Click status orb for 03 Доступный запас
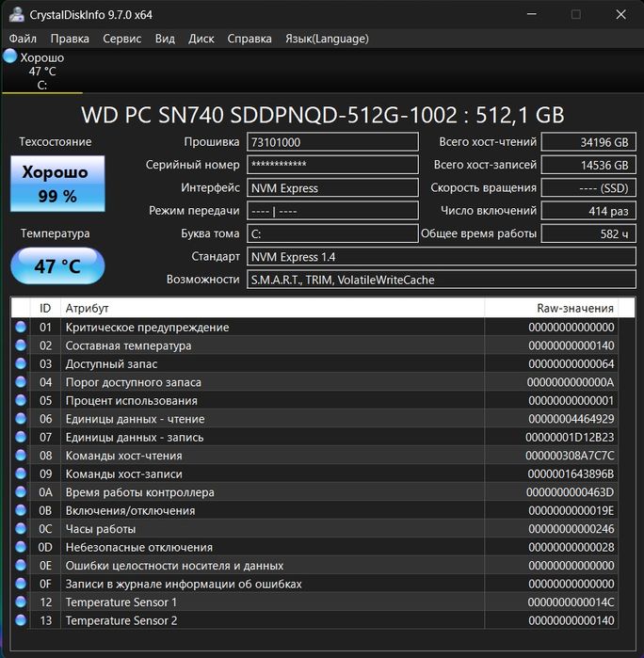This screenshot has height=658, width=644. [21, 363]
